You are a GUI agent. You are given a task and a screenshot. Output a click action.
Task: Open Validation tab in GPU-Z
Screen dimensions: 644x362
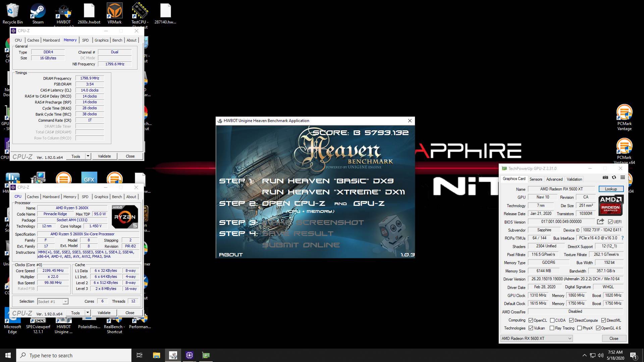[x=575, y=179]
